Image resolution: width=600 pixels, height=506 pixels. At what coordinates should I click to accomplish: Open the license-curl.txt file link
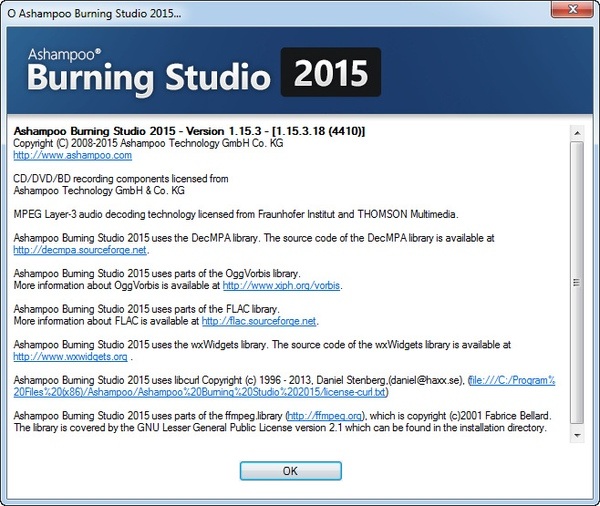point(284,386)
